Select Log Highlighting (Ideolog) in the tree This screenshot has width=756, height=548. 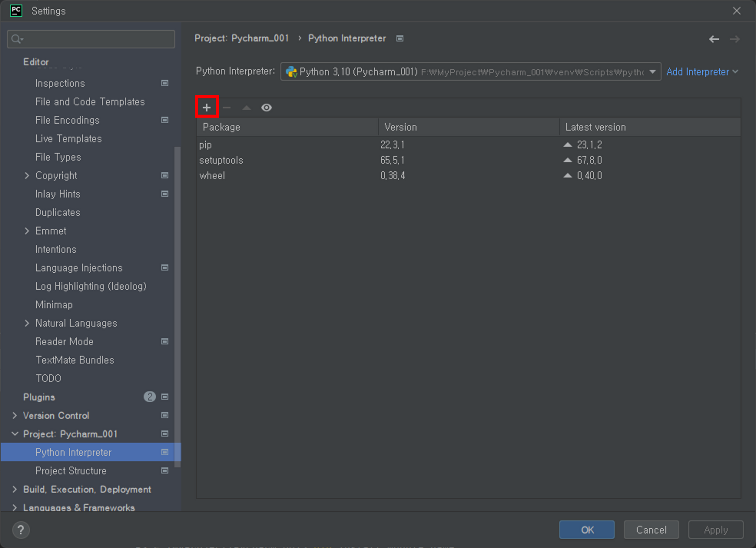pos(91,286)
